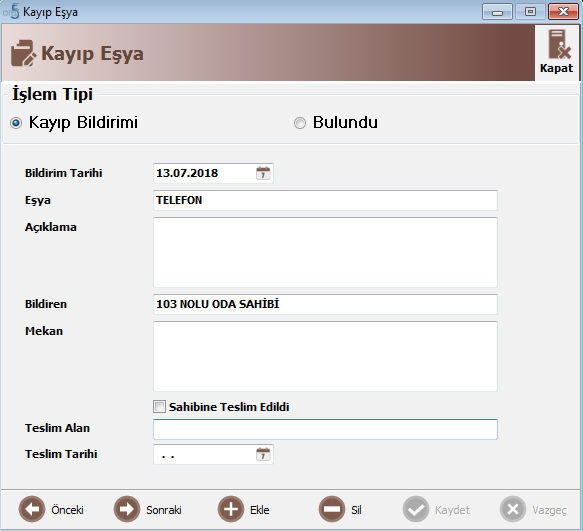This screenshot has height=531, width=583.
Task: Check the Sahibine Teslim Edildi checkbox
Action: pos(160,407)
